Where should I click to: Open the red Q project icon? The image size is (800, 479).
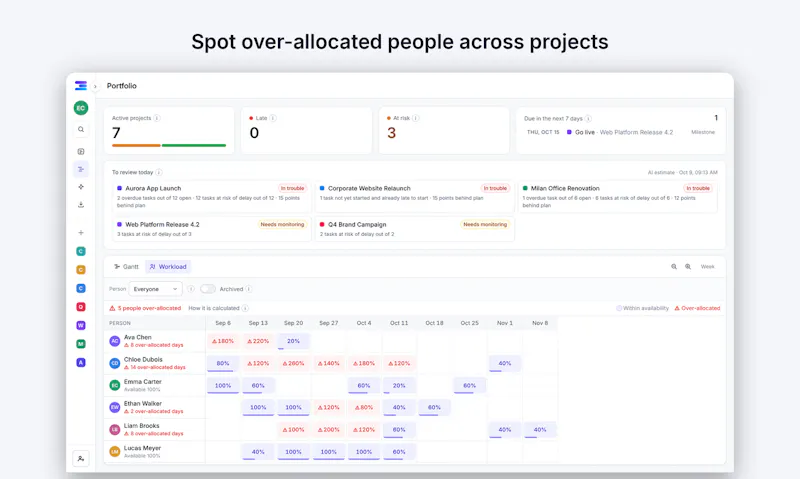coord(81,307)
